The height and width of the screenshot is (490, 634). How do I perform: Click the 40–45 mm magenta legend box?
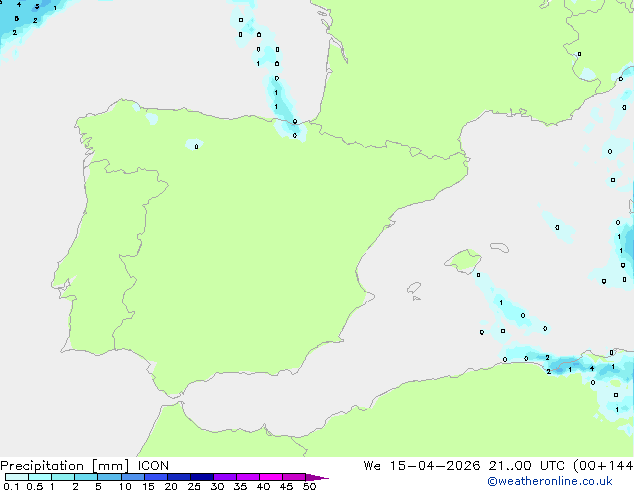(271, 477)
